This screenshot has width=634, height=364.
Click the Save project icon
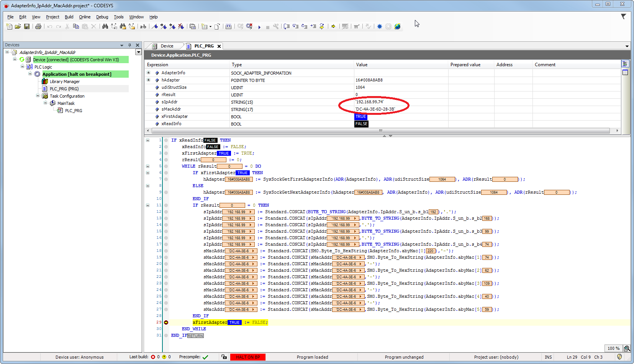coord(27,26)
